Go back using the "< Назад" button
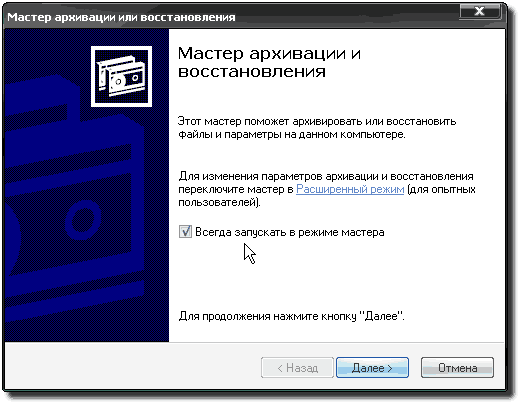This screenshot has height=402, width=518. click(297, 368)
